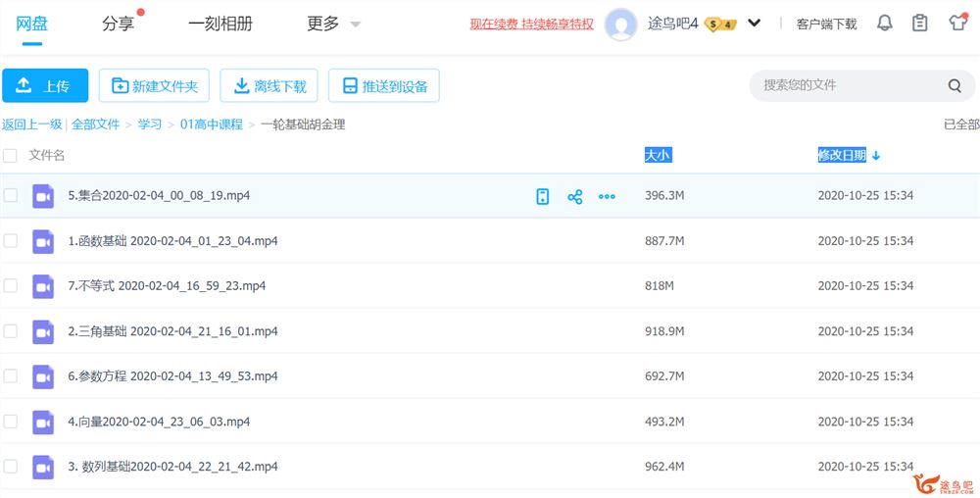Expand the account dropdown arrow beside username

(x=754, y=24)
